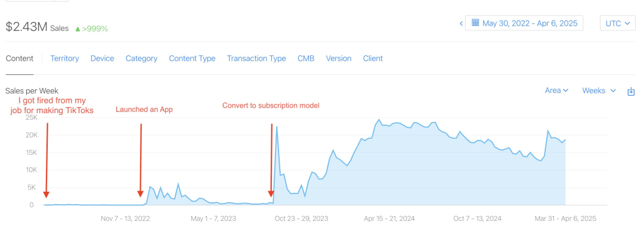The width and height of the screenshot is (644, 231).
Task: Expand the Area chart type dropdown
Action: click(x=556, y=90)
